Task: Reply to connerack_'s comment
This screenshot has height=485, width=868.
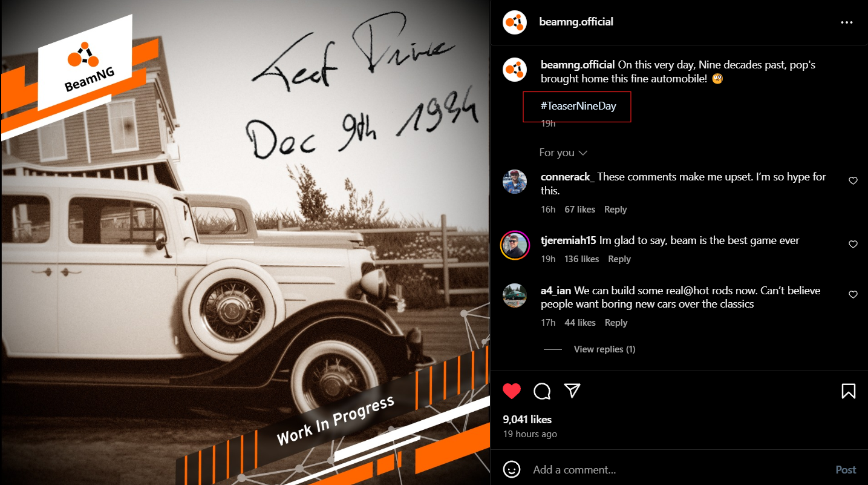Action: (615, 210)
